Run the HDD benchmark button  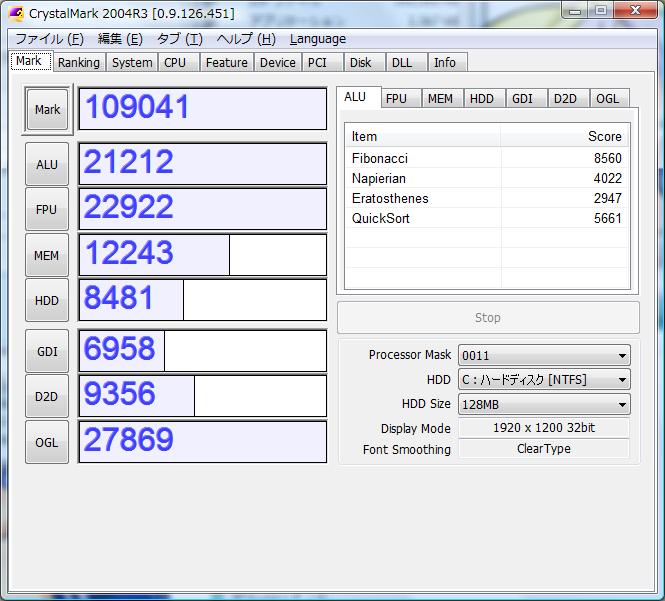coord(47,300)
